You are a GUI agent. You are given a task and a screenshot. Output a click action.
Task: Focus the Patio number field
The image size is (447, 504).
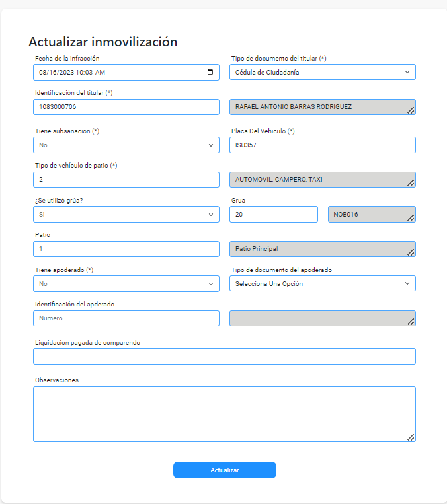(x=126, y=249)
